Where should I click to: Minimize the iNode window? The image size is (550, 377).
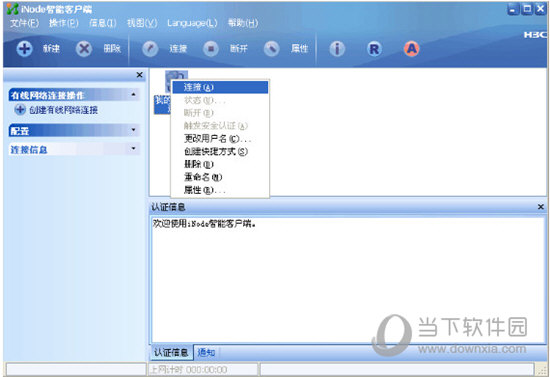513,9
